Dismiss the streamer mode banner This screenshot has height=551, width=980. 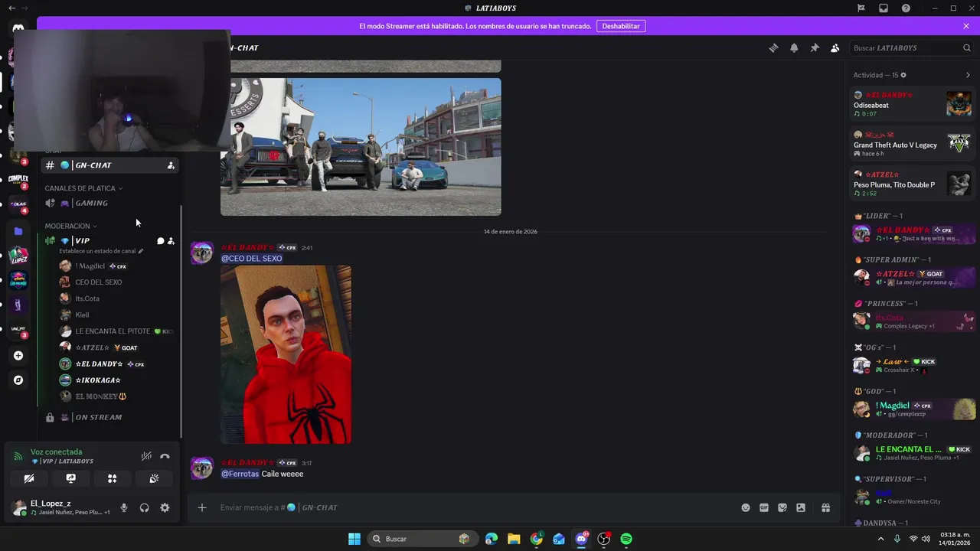point(966,26)
